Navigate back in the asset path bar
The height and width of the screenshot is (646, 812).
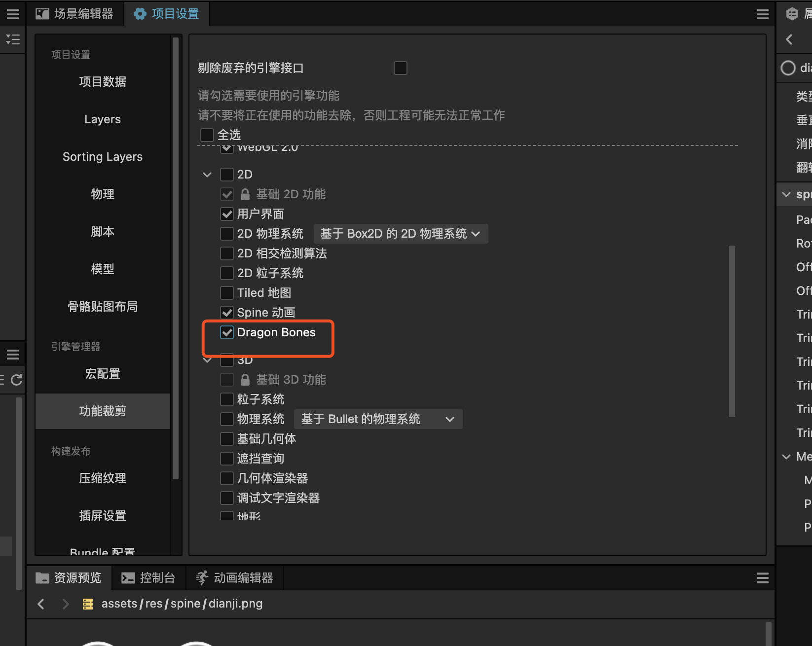[41, 604]
